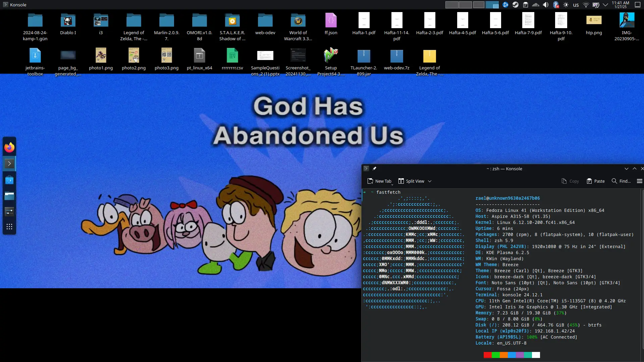Click Cloudflare cloud tray icon
This screenshot has width=644, height=362.
coord(536,5)
